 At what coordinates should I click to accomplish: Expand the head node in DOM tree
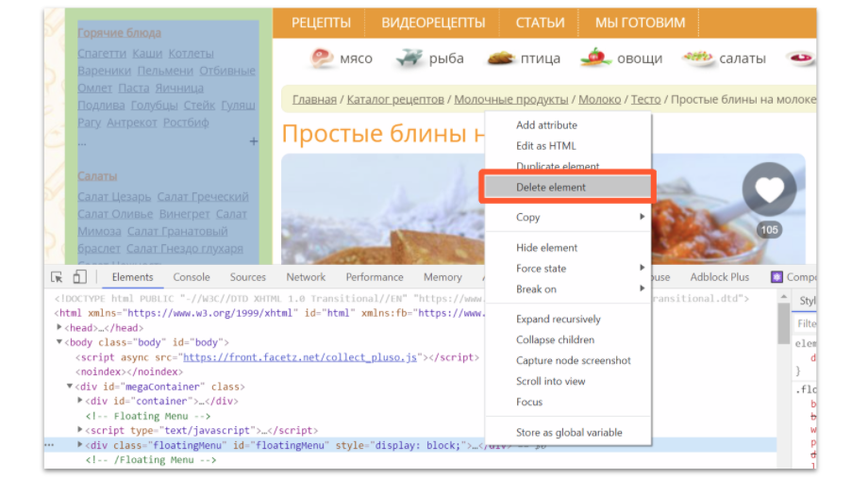(x=59, y=327)
